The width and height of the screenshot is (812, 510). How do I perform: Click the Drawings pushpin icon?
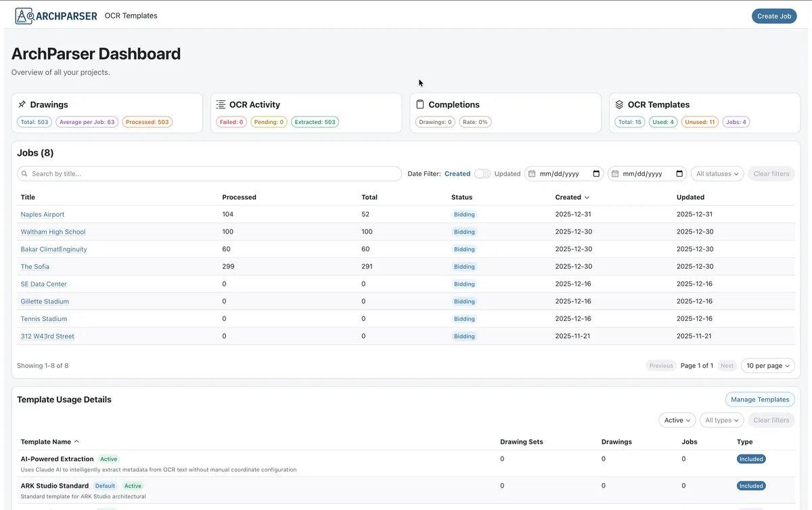[22, 104]
